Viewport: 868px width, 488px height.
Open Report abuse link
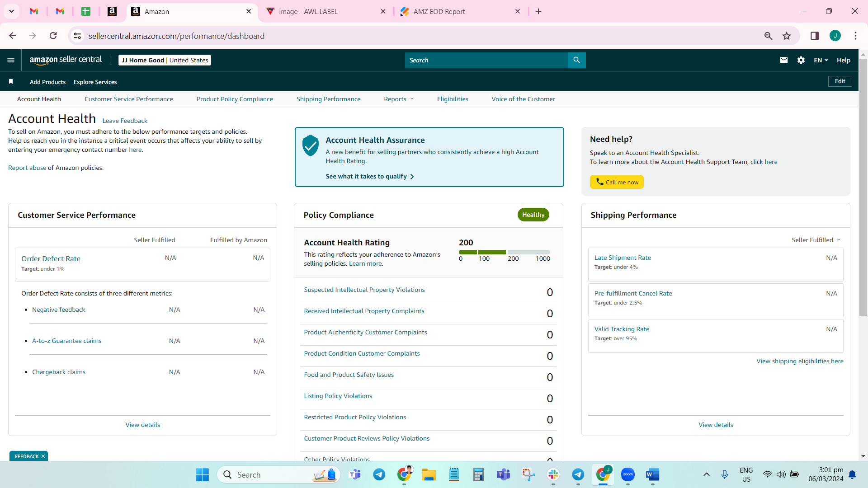(x=27, y=168)
